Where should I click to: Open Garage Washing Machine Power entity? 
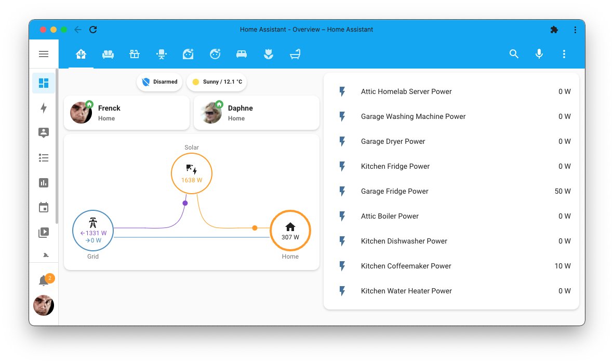pos(451,117)
